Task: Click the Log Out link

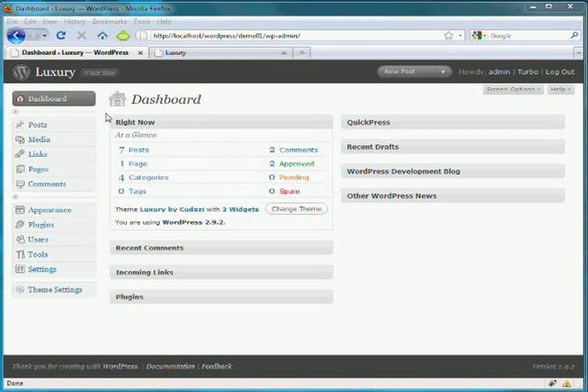Action: 560,72
